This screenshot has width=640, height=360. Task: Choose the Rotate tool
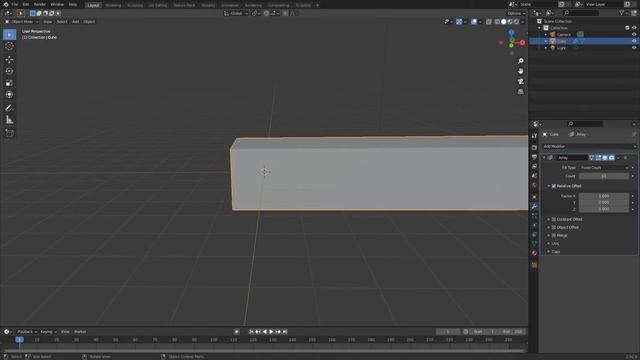click(9, 71)
